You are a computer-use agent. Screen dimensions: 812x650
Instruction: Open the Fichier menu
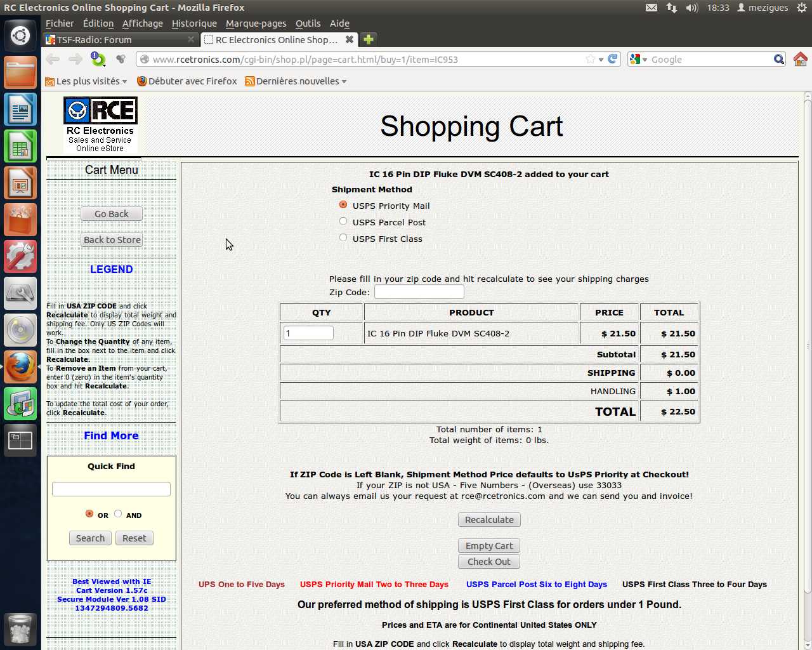[x=60, y=23]
